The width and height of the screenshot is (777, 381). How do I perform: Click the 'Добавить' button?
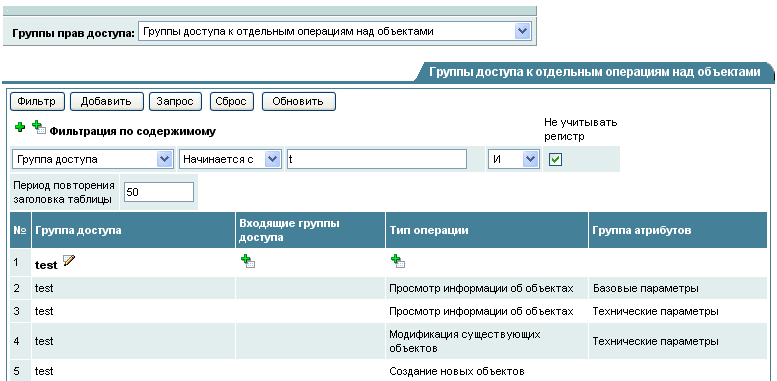[x=107, y=102]
